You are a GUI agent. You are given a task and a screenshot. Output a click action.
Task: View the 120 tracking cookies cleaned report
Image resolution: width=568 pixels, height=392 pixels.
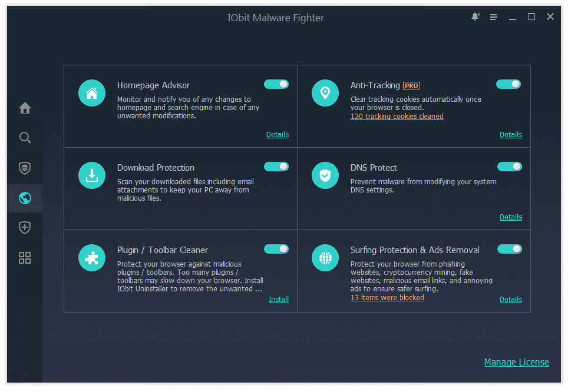(x=397, y=116)
